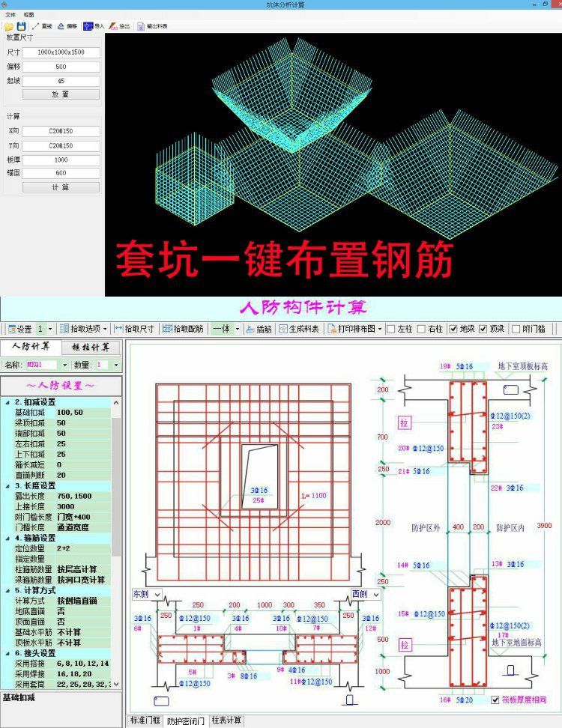Open the 西侧 side dropdown
Screen dimensions: 562x728
coord(375,594)
